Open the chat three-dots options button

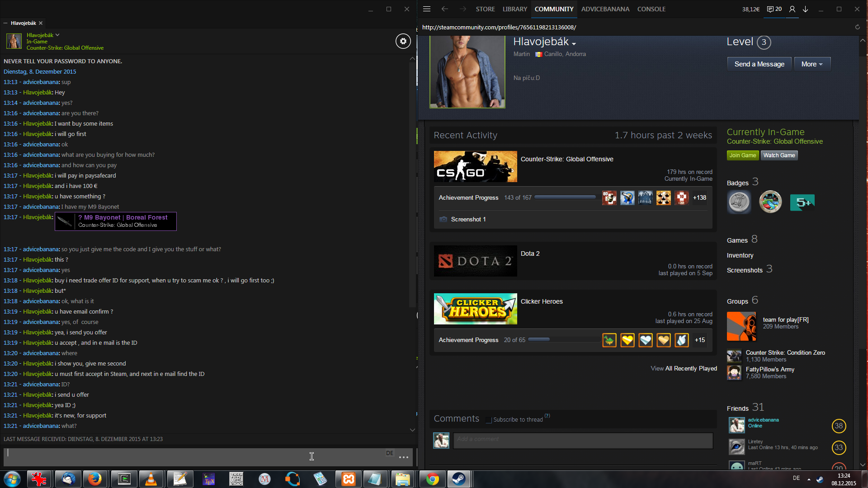[403, 457]
